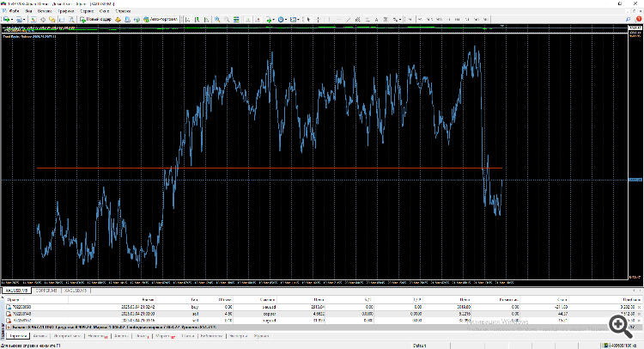
Task: Open the Profiles toolbar icon
Action: tap(19, 19)
